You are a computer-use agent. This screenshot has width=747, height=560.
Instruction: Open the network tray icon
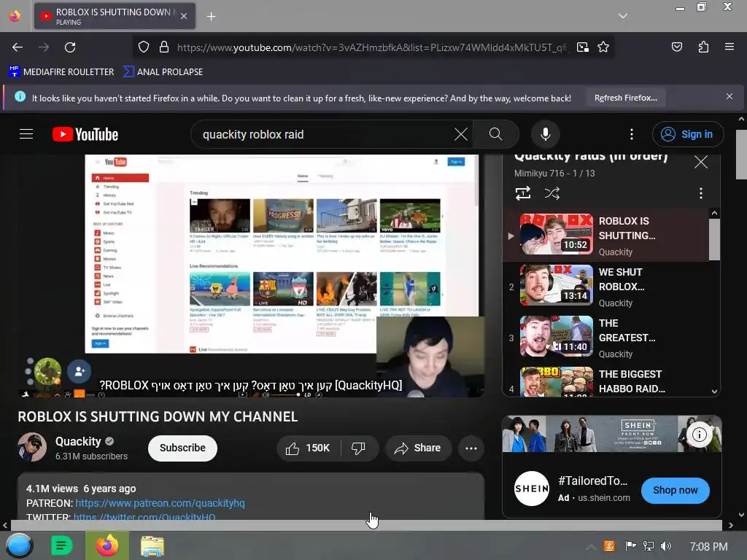649,546
